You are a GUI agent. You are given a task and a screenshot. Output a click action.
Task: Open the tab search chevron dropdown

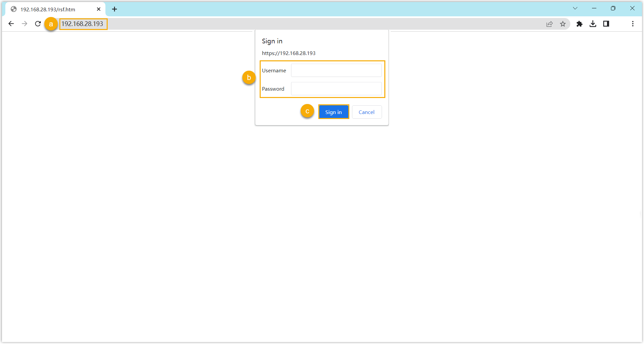[x=575, y=8]
